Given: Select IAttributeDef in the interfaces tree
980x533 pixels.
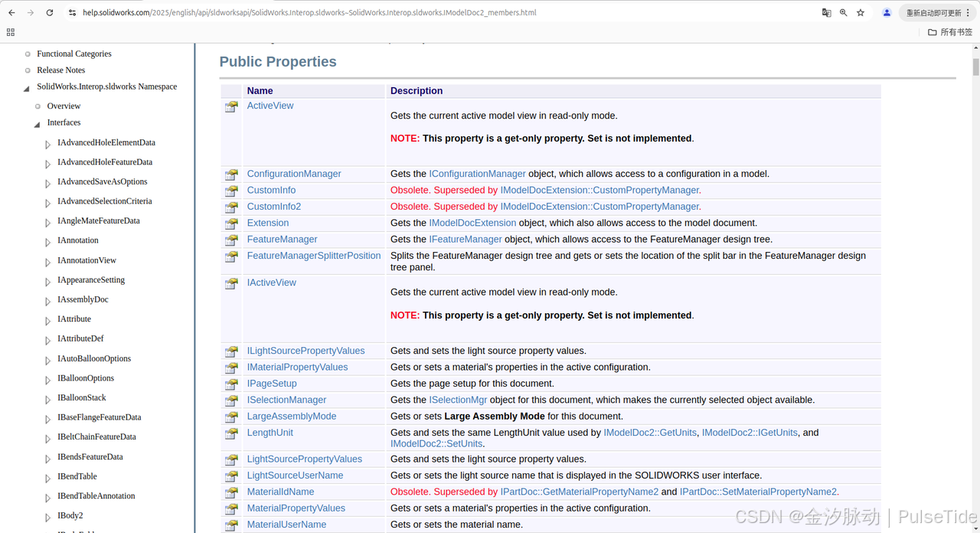Looking at the screenshot, I should pyautogui.click(x=80, y=338).
